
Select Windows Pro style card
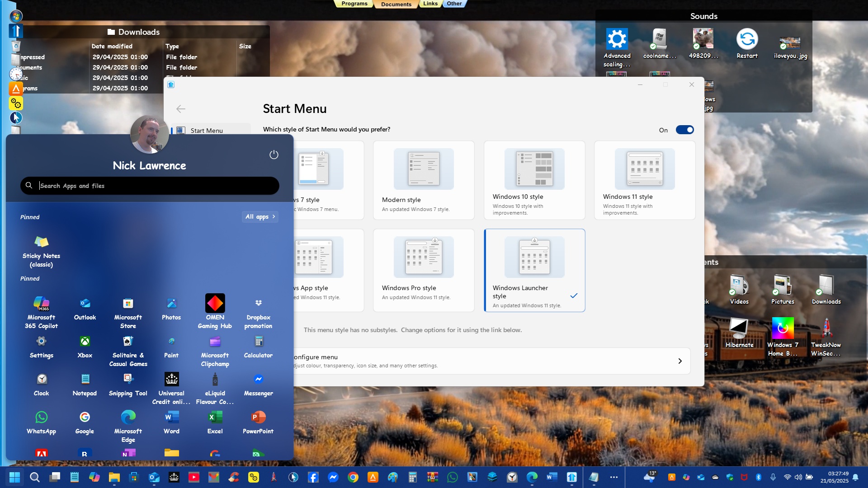[424, 270]
